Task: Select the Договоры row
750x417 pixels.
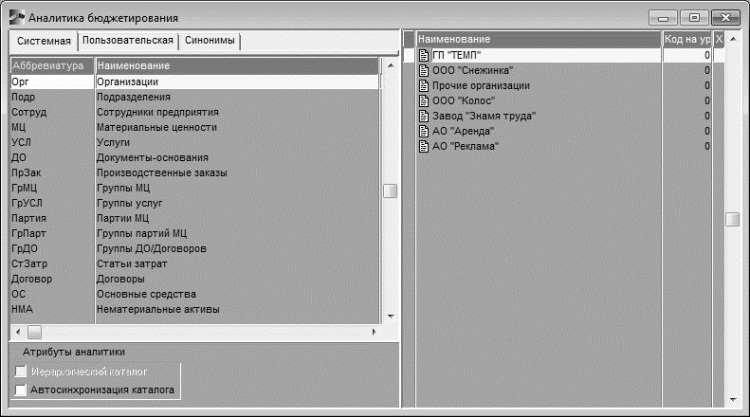Action: (x=195, y=279)
